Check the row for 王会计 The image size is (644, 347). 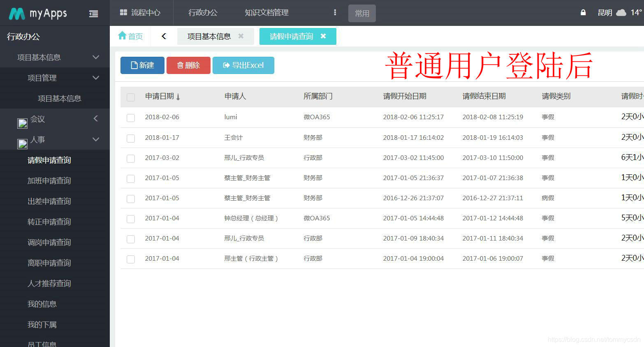tap(131, 139)
